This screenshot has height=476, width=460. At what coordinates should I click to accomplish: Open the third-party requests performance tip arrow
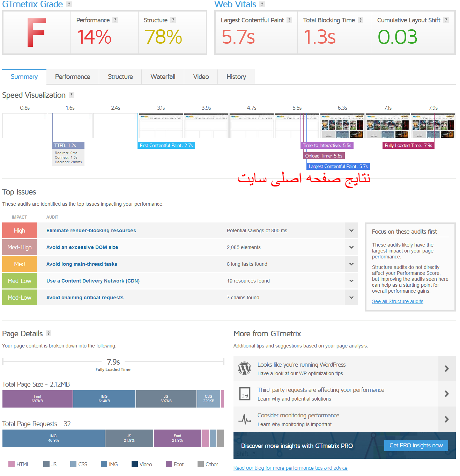pyautogui.click(x=446, y=394)
